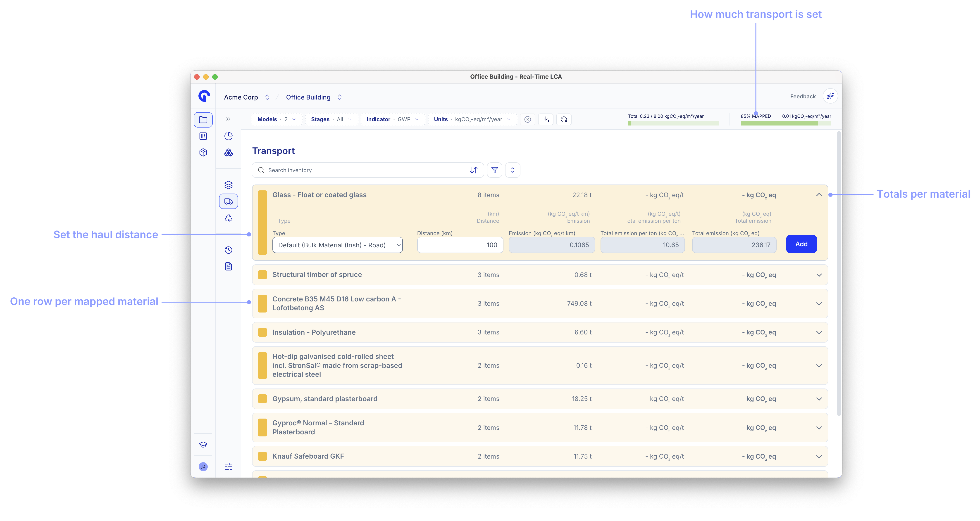Open the JD user avatar
Screen dimensions: 980x521
pos(203,467)
